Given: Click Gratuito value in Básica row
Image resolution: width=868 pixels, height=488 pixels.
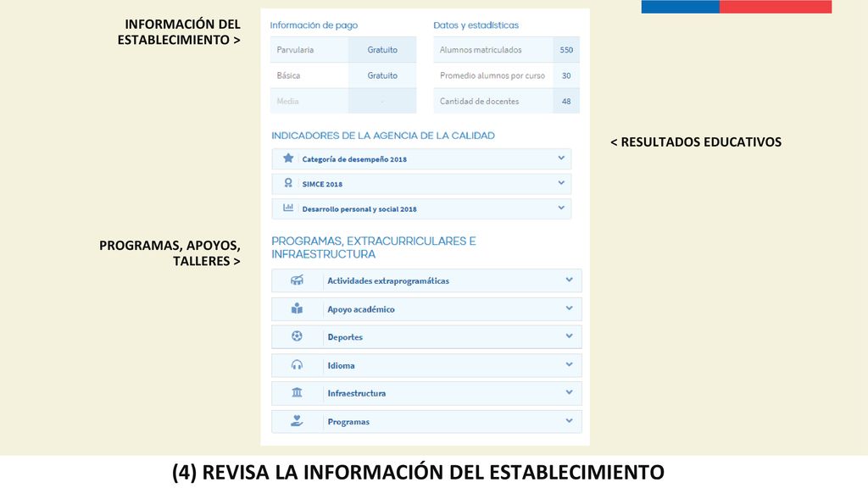Looking at the screenshot, I should pos(382,75).
